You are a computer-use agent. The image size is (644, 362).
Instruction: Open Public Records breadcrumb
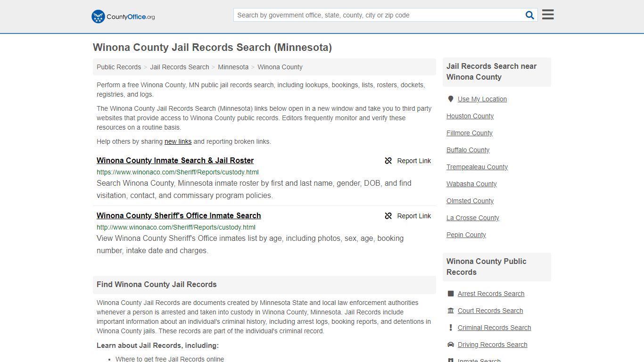point(119,67)
